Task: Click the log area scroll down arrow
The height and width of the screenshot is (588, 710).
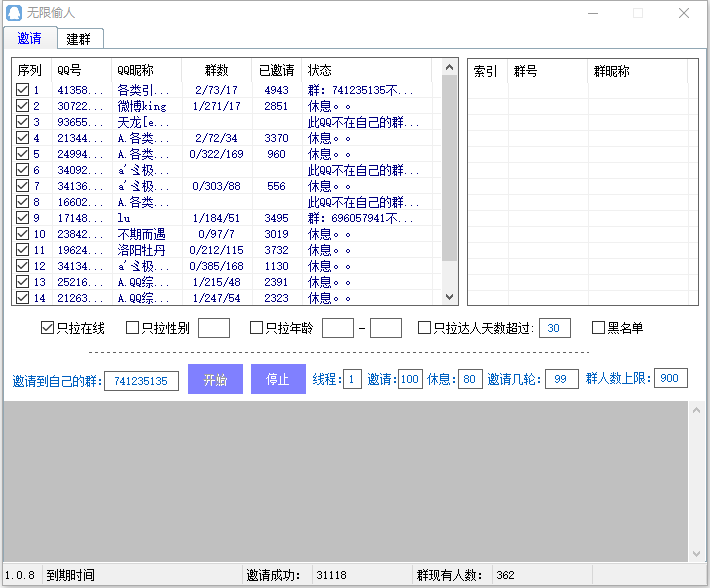Action: [696, 554]
